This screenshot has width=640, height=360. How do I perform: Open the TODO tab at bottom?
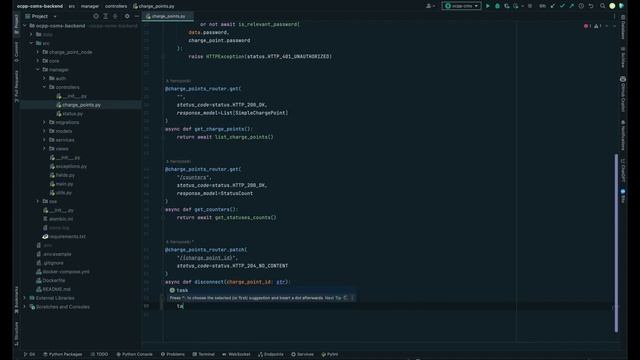100,354
